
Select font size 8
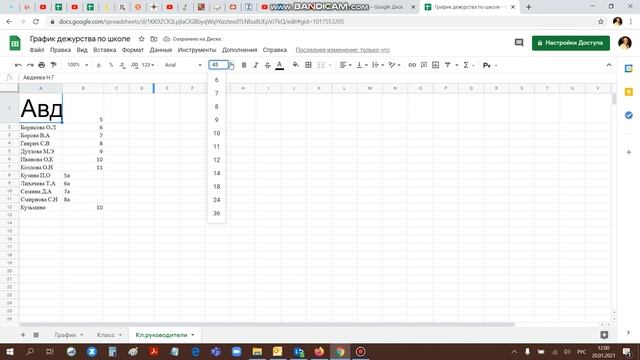pos(216,107)
